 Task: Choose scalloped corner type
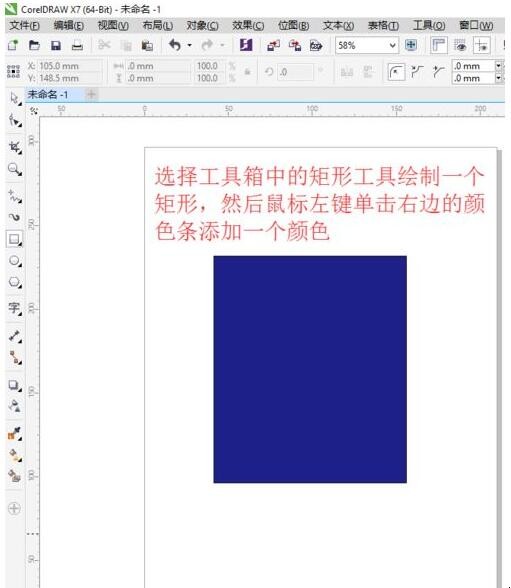417,72
